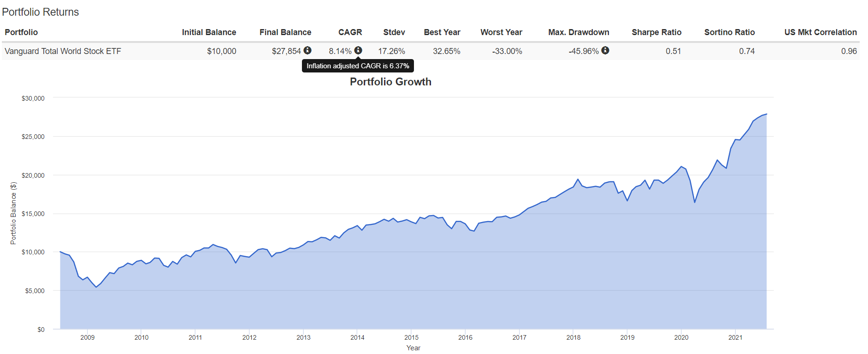Click the info icon next to 8.14% CAGR
Screen dimensions: 868x354
(x=358, y=50)
